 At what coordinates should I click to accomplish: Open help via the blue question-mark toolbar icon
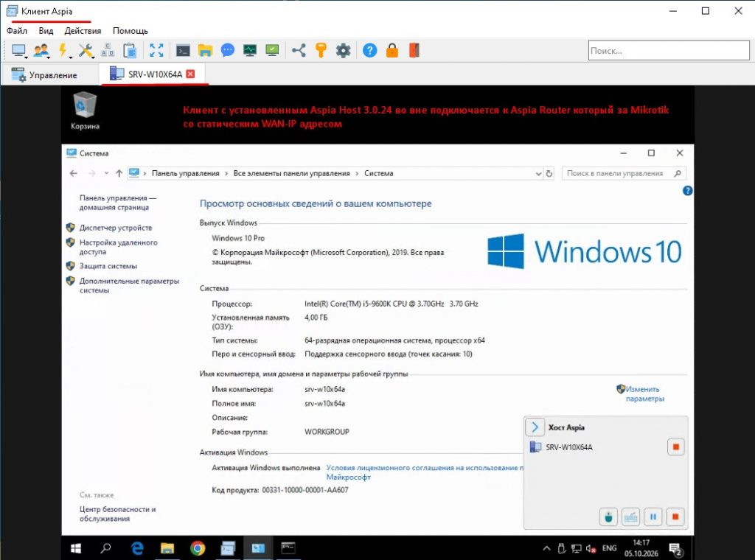[x=370, y=50]
